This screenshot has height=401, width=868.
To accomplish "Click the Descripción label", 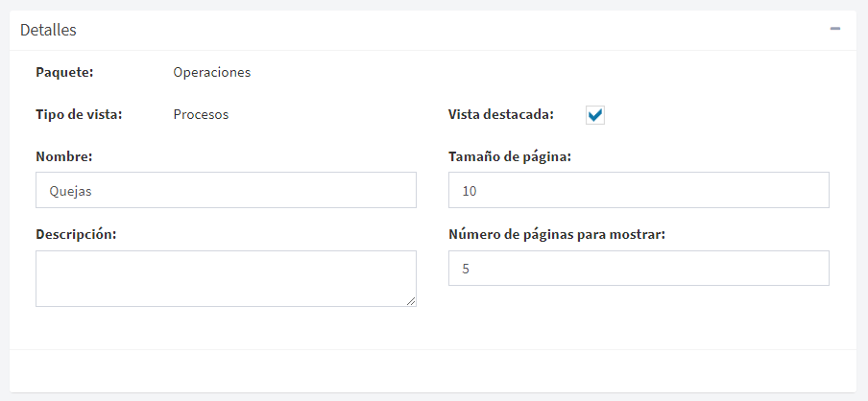I will click(x=77, y=234).
